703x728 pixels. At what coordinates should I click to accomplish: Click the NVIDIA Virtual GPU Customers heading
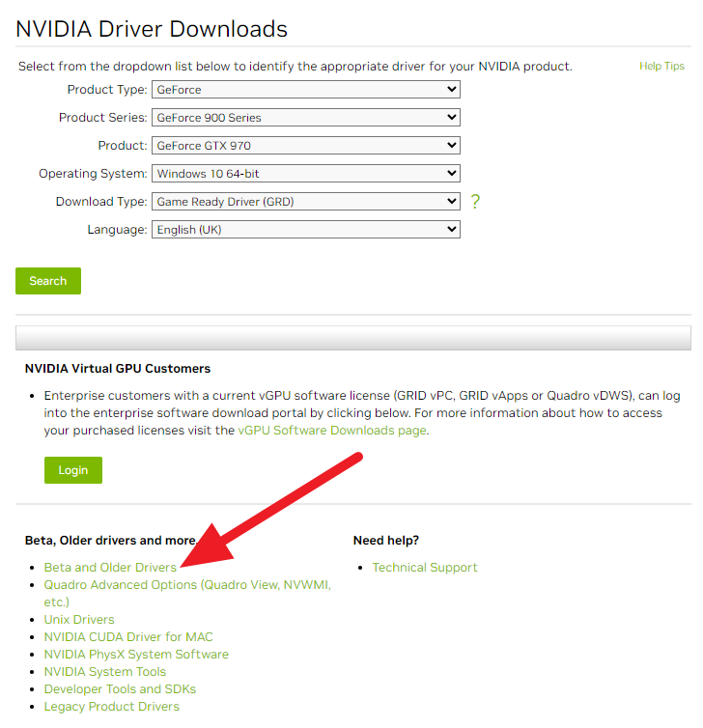tap(118, 369)
